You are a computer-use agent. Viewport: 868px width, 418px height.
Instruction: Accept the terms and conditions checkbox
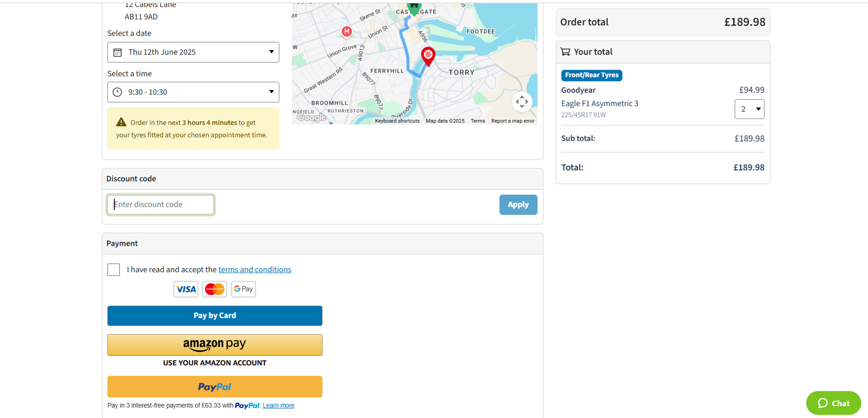113,269
